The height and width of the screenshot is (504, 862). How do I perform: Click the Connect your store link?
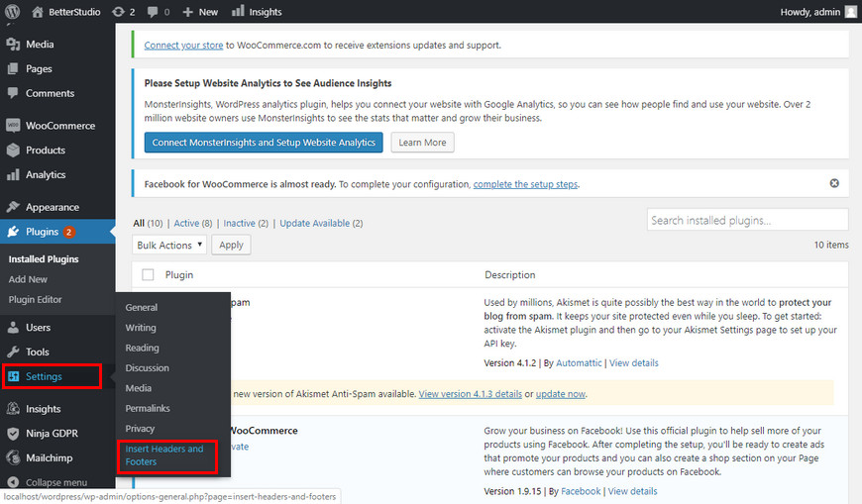click(183, 46)
